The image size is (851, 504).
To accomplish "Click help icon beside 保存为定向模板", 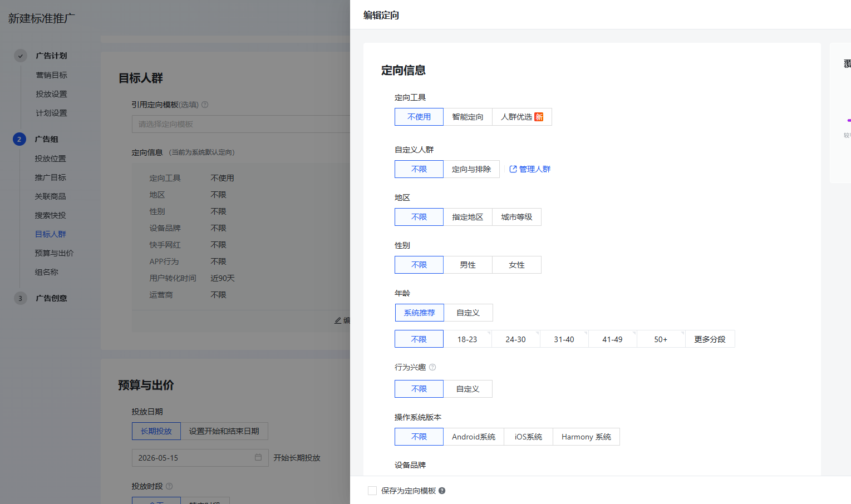I will (442, 491).
